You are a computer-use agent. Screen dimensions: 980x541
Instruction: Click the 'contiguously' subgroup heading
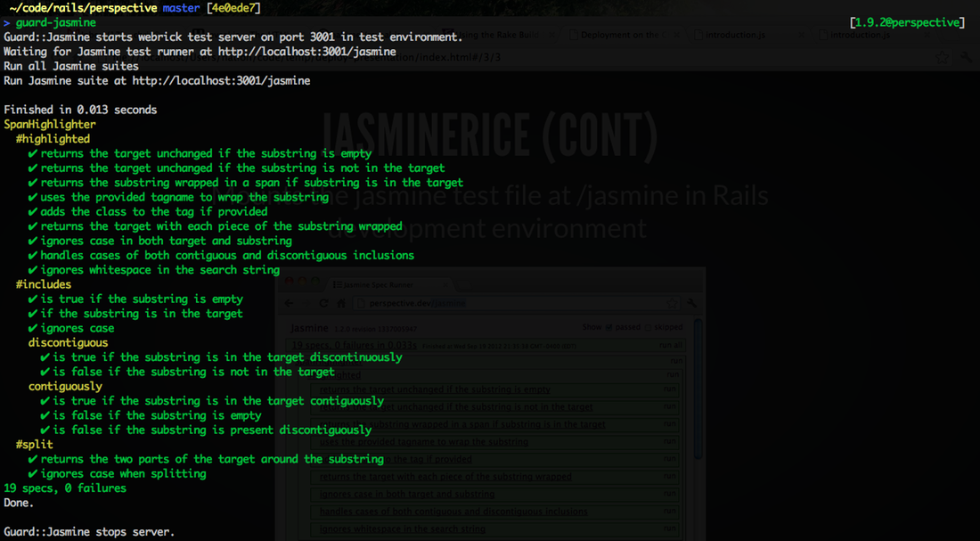(x=65, y=386)
